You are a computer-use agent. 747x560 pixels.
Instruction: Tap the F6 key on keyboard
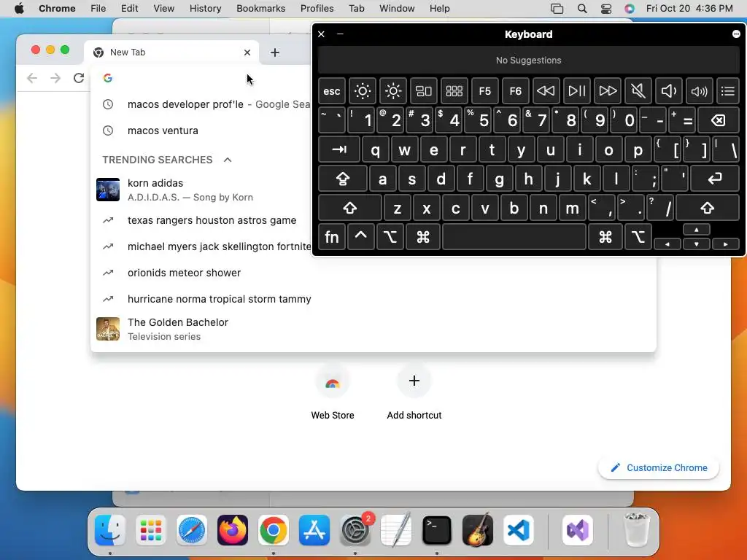point(516,91)
